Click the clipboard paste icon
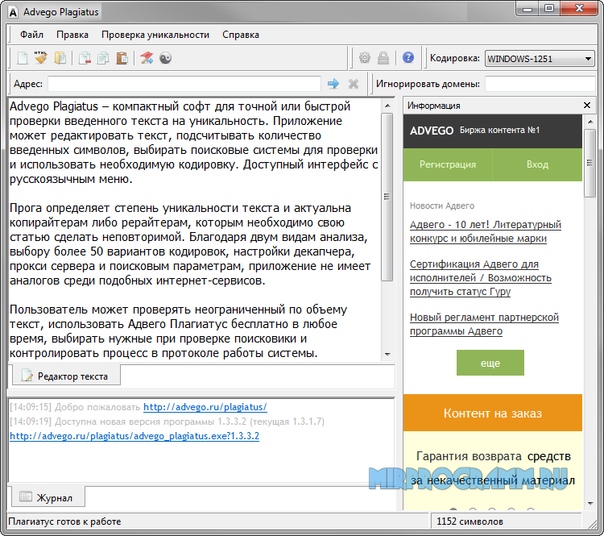This screenshot has height=536, width=604. pyautogui.click(x=122, y=58)
